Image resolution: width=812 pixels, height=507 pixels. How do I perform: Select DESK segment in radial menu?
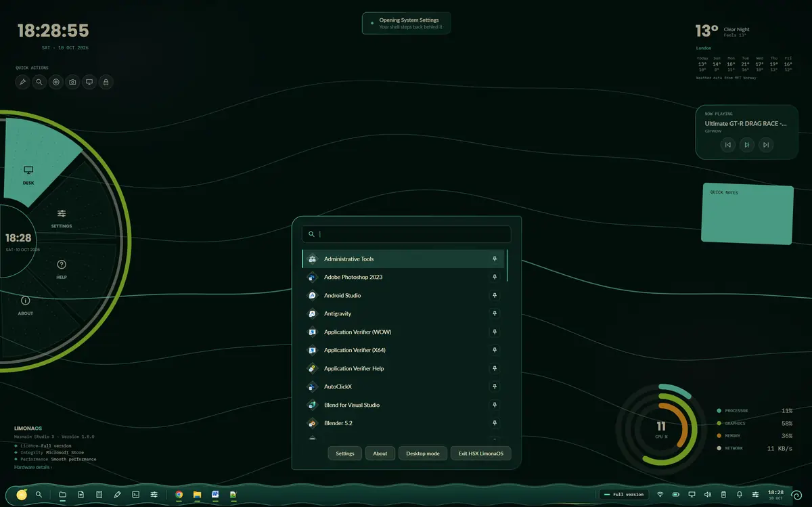click(x=28, y=175)
